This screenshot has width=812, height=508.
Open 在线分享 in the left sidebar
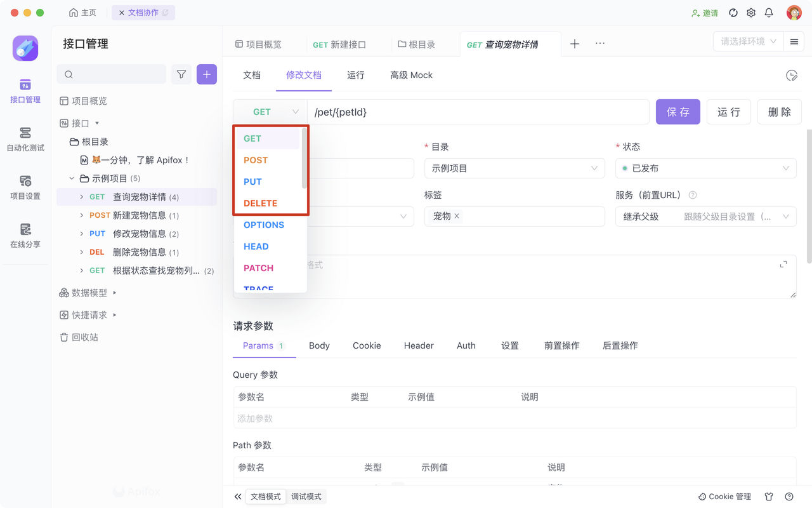(x=25, y=235)
